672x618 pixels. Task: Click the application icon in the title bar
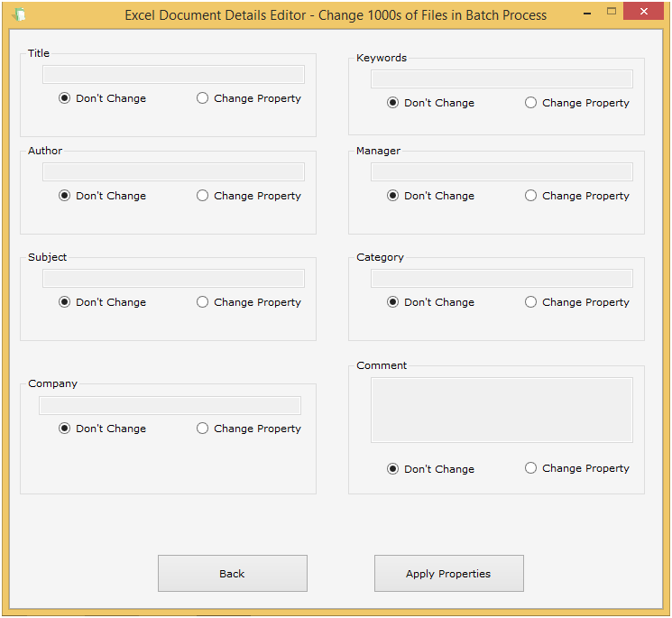point(19,14)
